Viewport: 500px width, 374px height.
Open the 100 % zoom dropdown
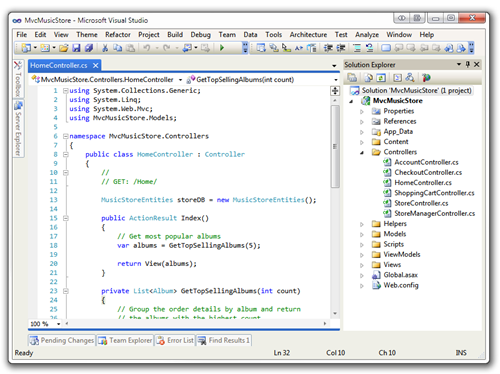tap(59, 324)
